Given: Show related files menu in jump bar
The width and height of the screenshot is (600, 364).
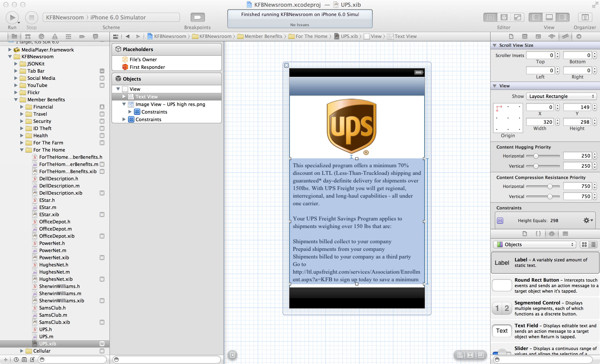Looking at the screenshot, I should tap(116, 37).
